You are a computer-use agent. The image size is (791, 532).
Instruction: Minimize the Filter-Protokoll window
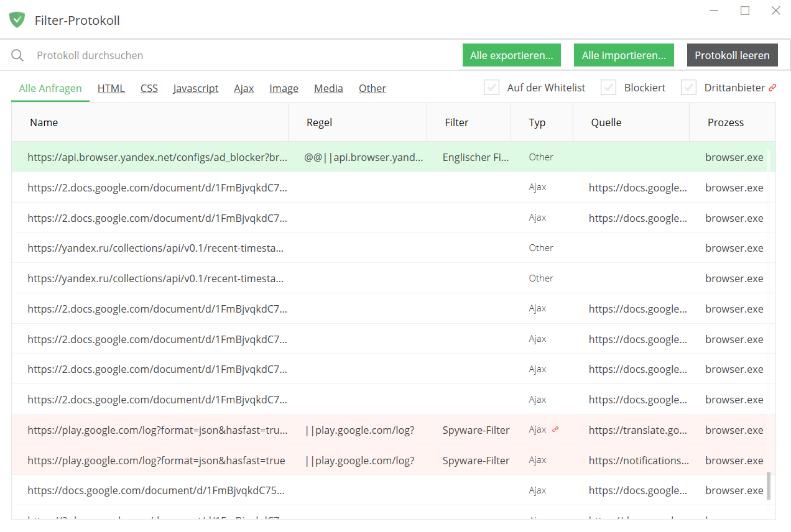pos(714,11)
